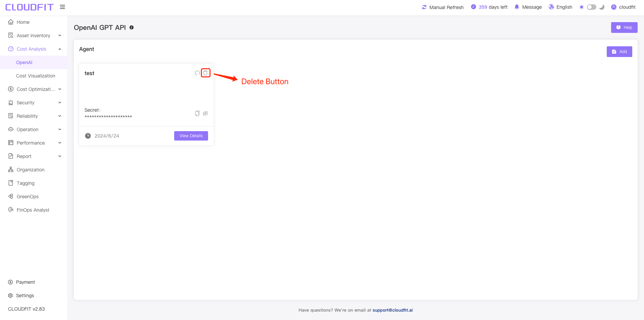Click the Operation cloud icon

click(11, 129)
